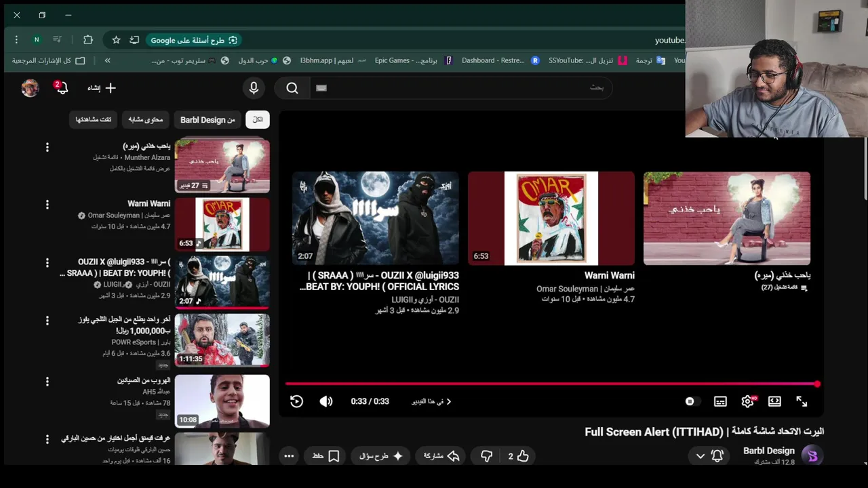
Task: Open 'Dashboard - Restre...' bookmark
Action: (500, 60)
